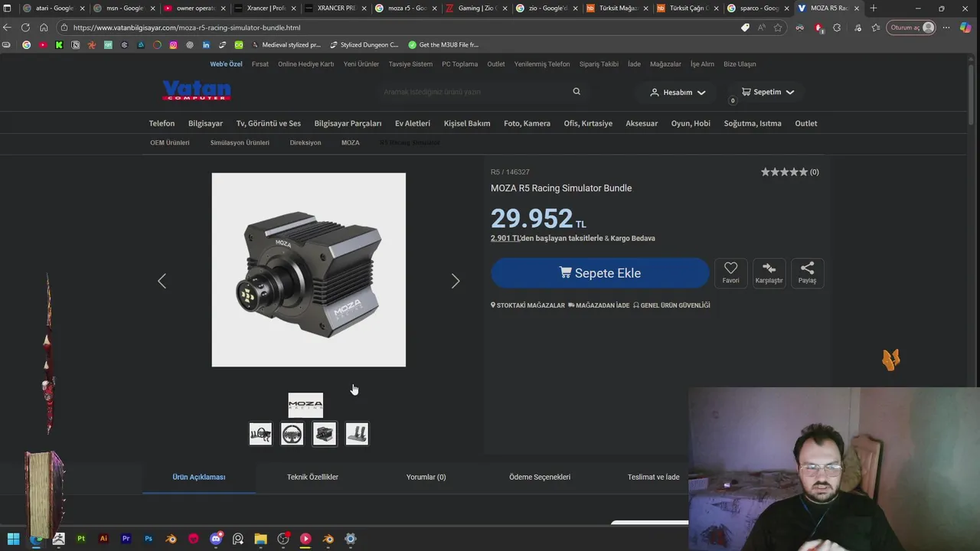Open Photoshop from the taskbar
Screen dimensions: 980x551
pos(149,539)
